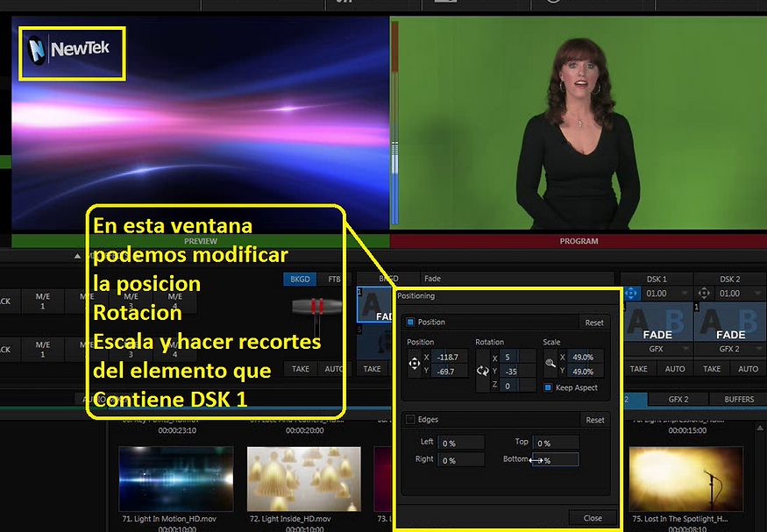
Task: Close the Positioning panel
Action: click(x=593, y=518)
